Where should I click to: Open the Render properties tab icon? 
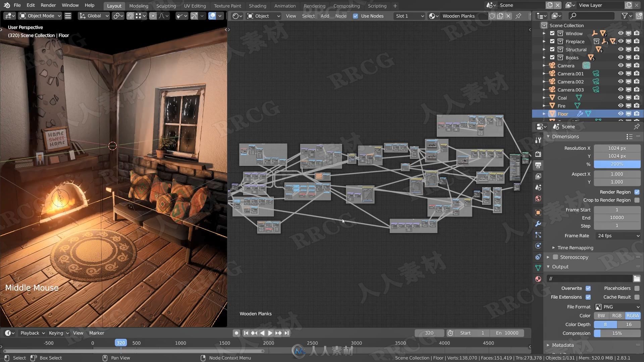point(538,154)
